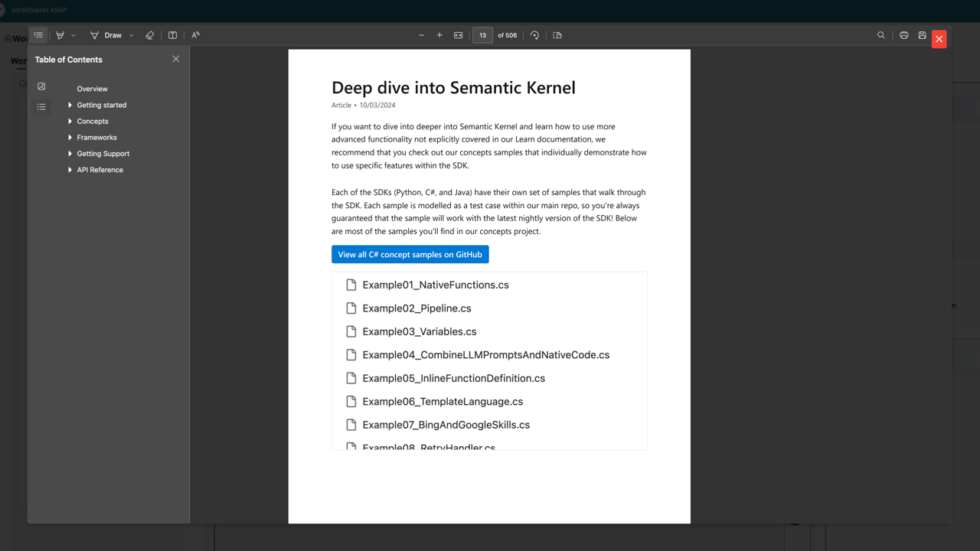Open Example07_BingAndGoogleSkills.cs entry
The image size is (980, 551).
[x=446, y=425]
